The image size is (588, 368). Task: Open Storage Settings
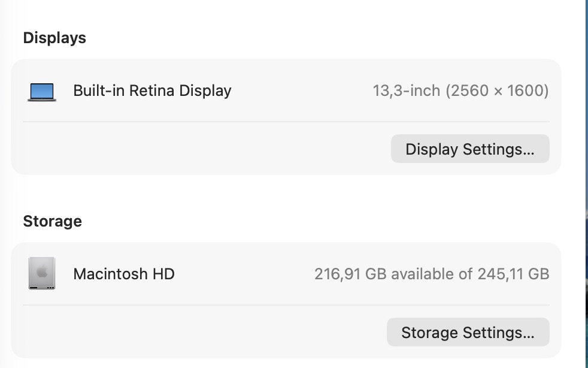pos(468,332)
